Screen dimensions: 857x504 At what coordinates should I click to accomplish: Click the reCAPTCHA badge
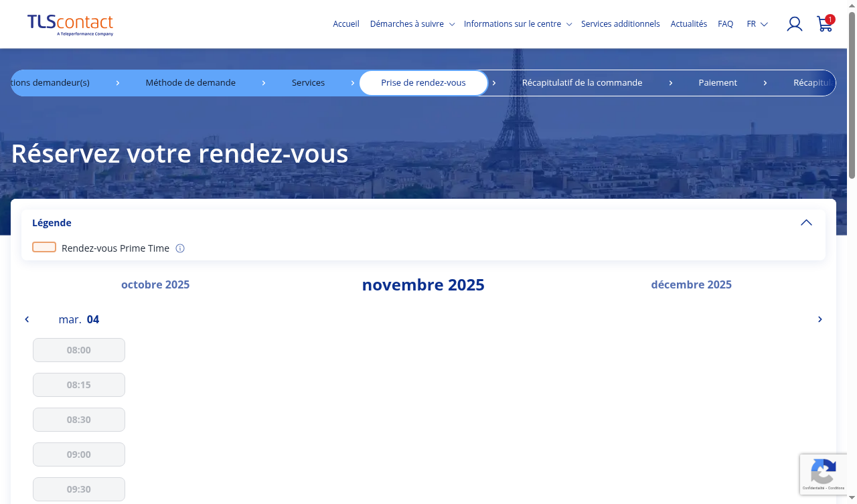[824, 474]
